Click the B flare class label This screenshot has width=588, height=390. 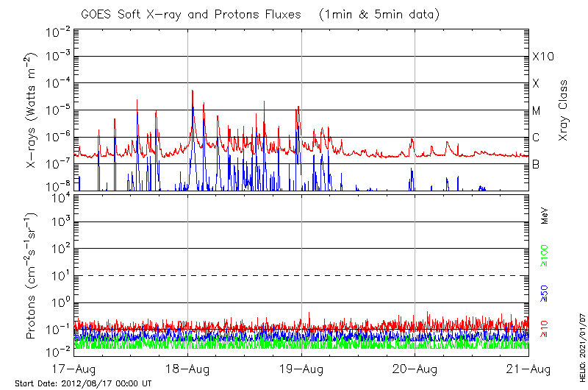536,164
